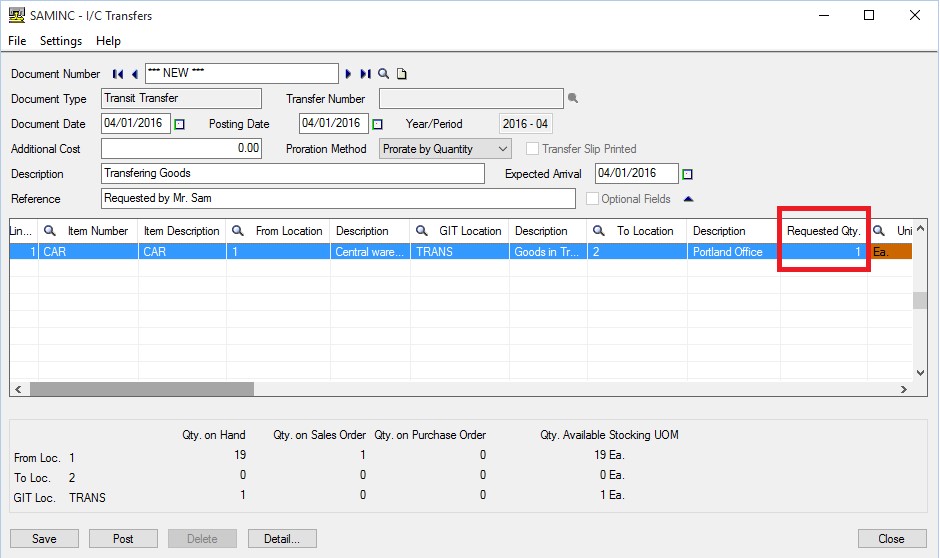Select 'Central ware...' description cell

click(x=370, y=252)
